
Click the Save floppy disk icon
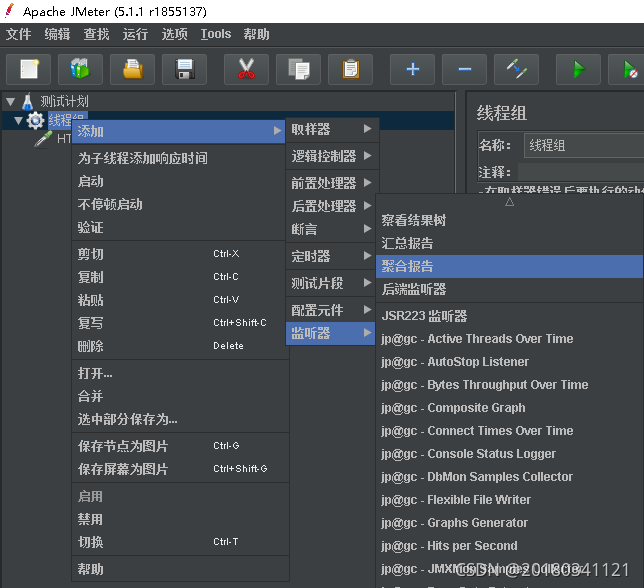click(x=184, y=69)
